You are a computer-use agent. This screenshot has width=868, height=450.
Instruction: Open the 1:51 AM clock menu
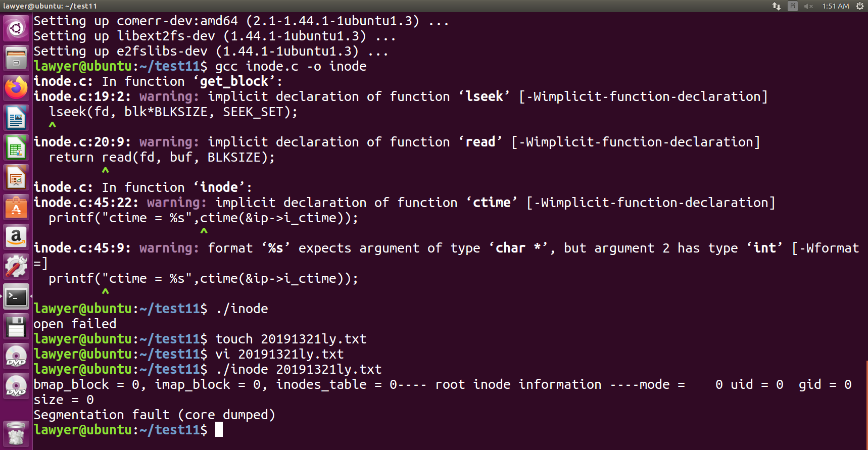(x=835, y=6)
